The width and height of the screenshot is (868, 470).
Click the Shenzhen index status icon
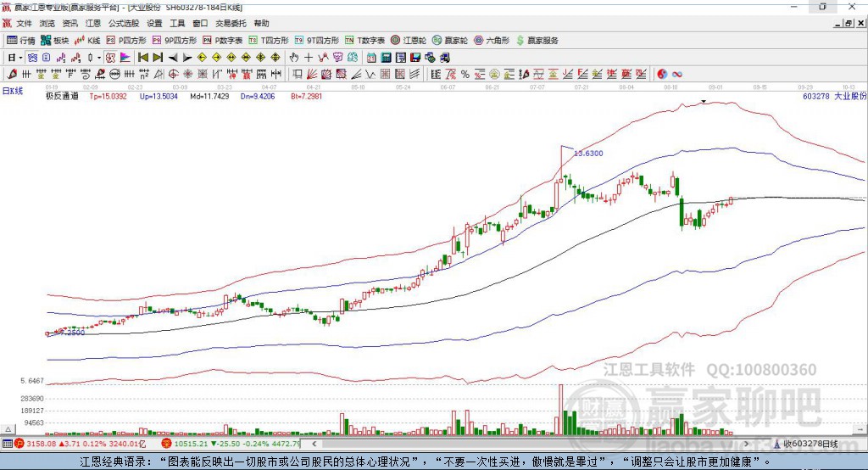pos(167,444)
